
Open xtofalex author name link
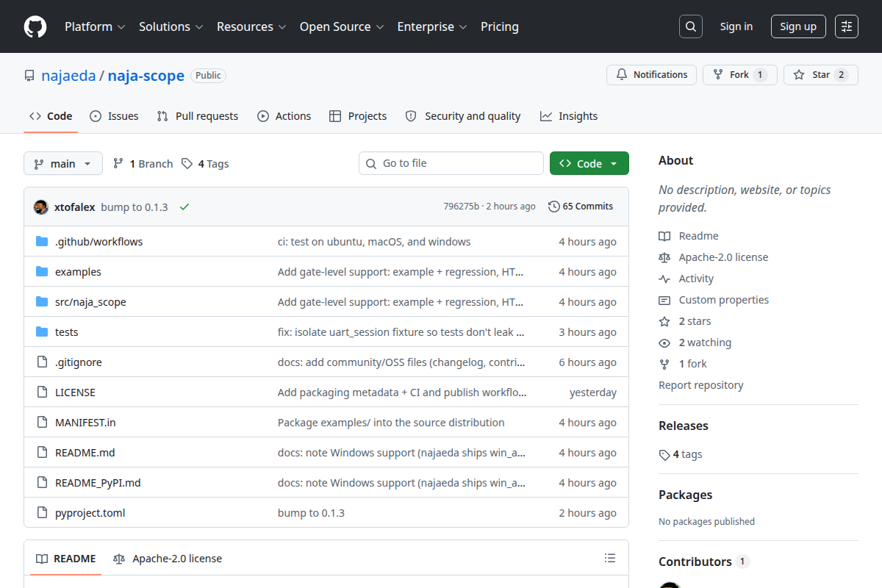coord(74,207)
